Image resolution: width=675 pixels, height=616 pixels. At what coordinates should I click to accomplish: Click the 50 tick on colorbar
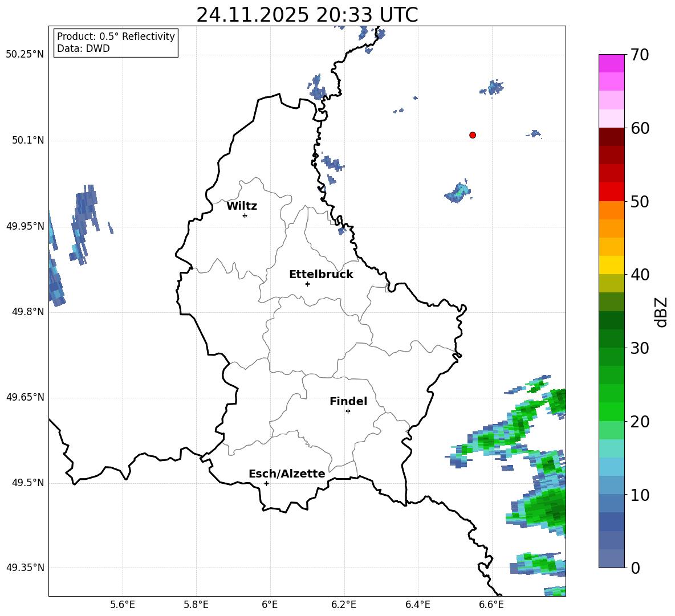coord(639,201)
